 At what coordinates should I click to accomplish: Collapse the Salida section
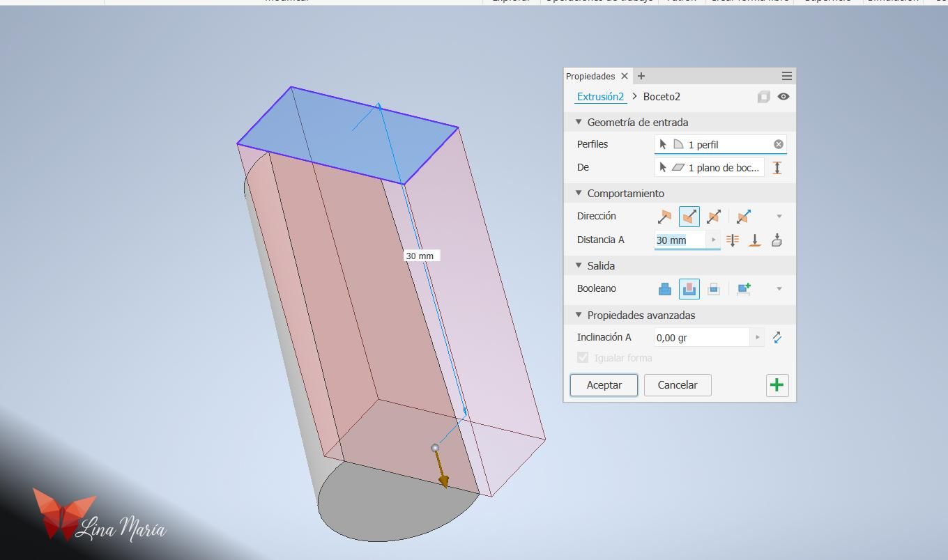tap(579, 266)
